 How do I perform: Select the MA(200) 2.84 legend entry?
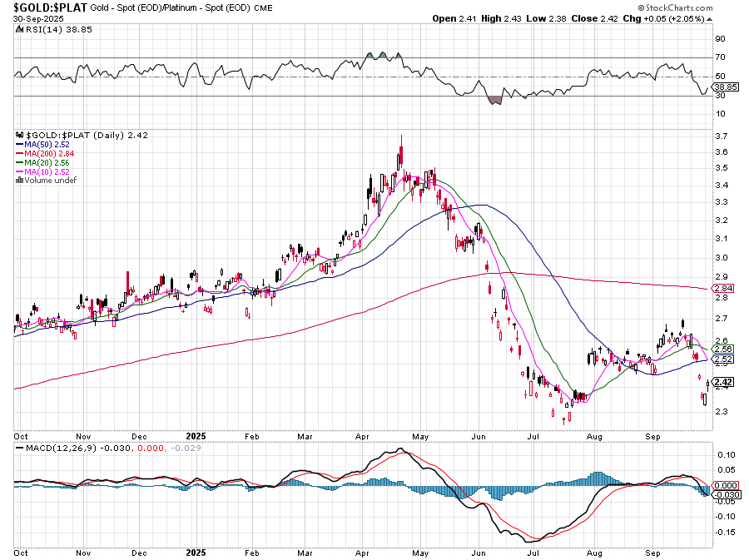pyautogui.click(x=46, y=153)
